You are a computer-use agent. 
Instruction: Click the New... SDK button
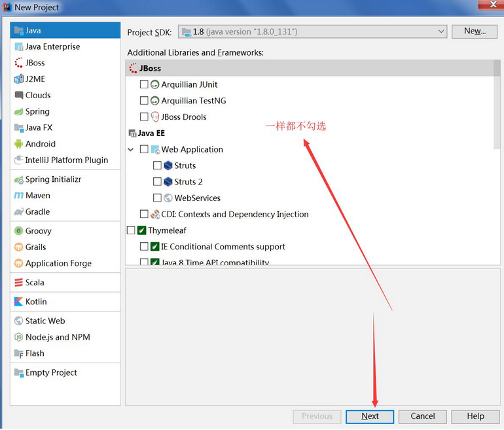(x=475, y=31)
